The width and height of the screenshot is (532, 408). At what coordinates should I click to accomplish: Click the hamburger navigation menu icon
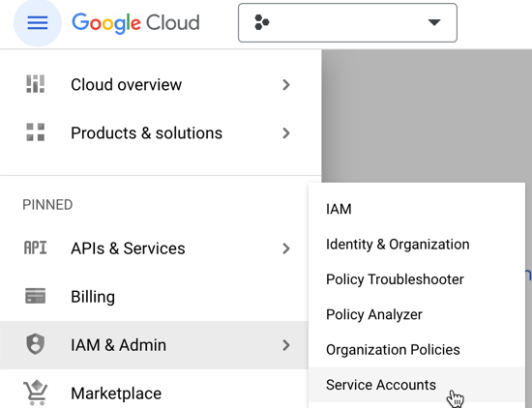pyautogui.click(x=38, y=23)
